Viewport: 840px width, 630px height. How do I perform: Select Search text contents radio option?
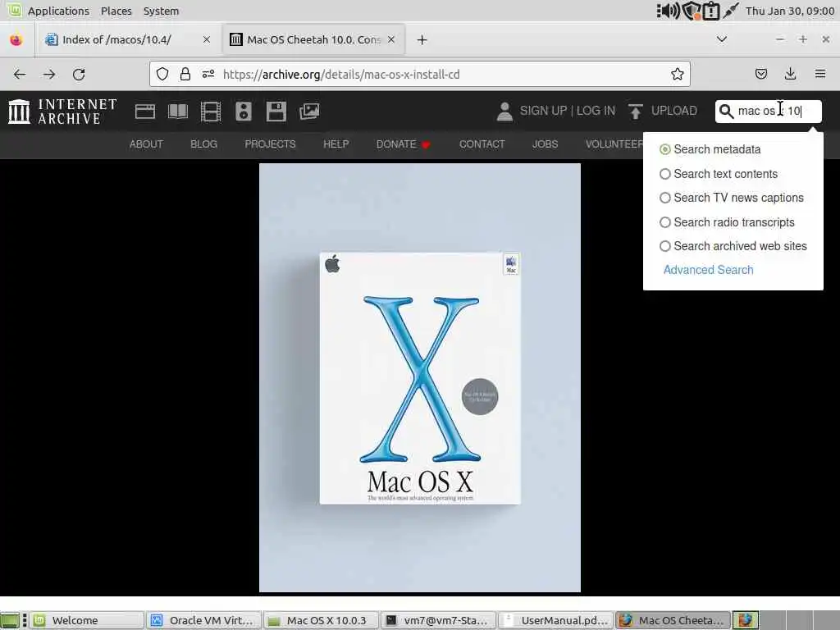point(664,174)
